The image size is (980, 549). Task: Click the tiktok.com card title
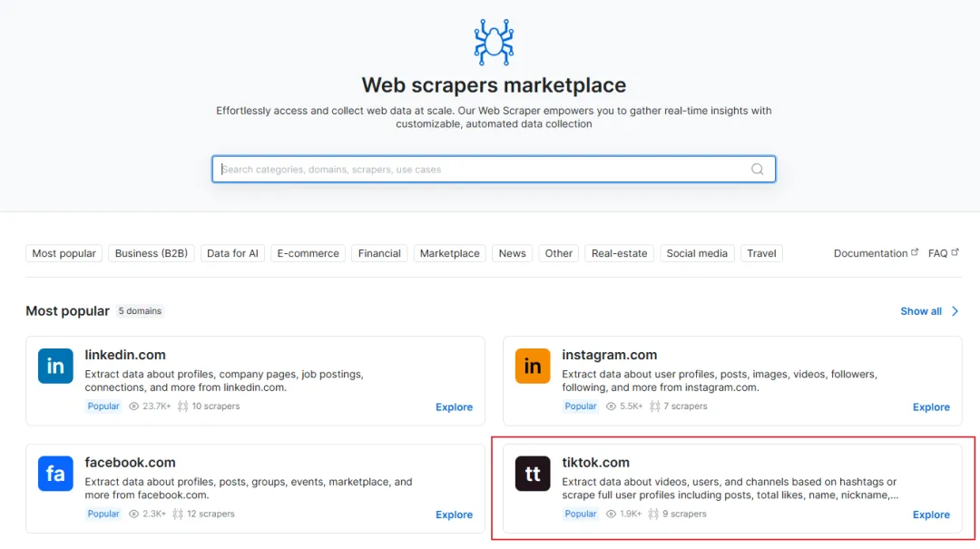595,462
